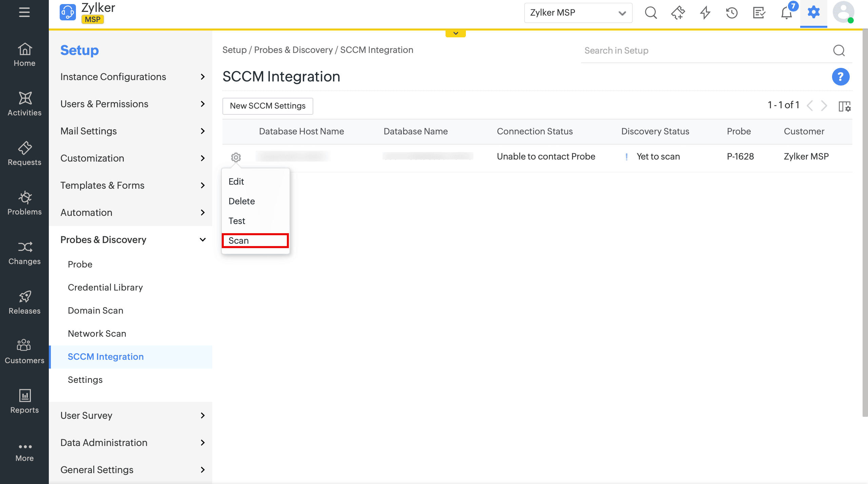
Task: Choose Delete in the context menu
Action: 241,201
